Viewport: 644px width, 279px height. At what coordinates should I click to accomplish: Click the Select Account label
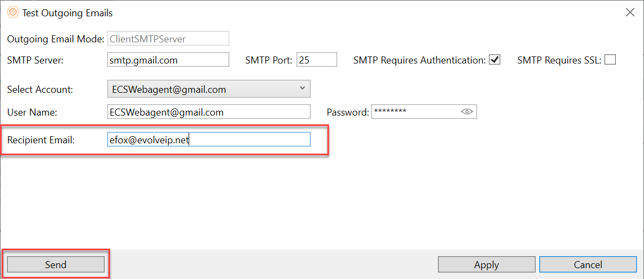coord(40,89)
